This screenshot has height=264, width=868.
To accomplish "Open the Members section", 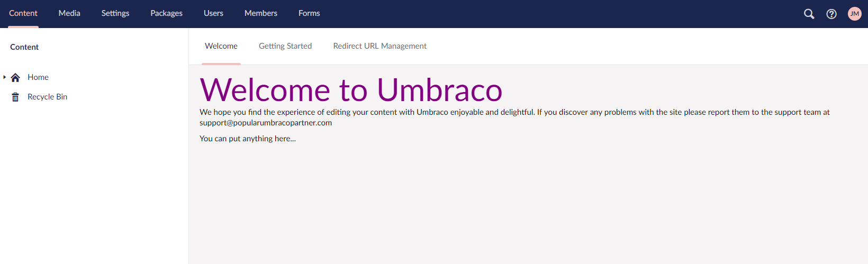I will (x=261, y=13).
